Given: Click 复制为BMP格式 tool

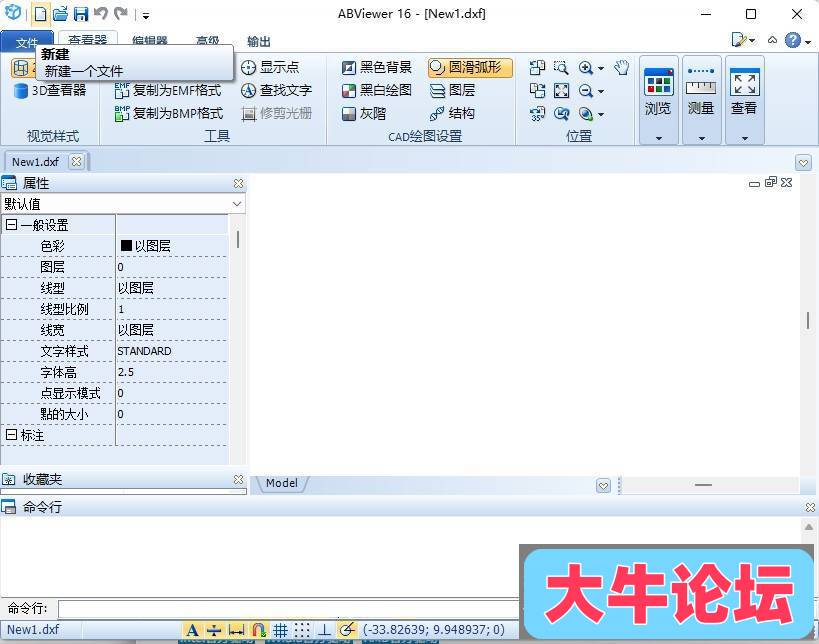Looking at the screenshot, I should coord(169,113).
